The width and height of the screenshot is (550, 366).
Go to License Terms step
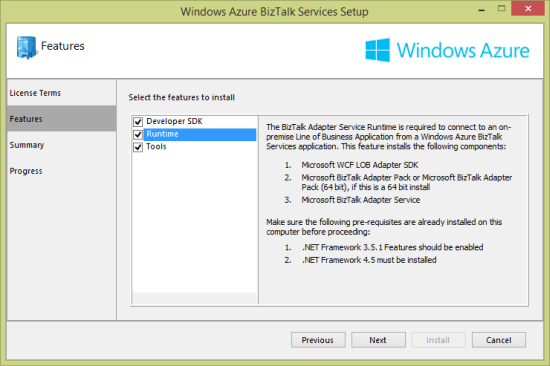coord(62,93)
